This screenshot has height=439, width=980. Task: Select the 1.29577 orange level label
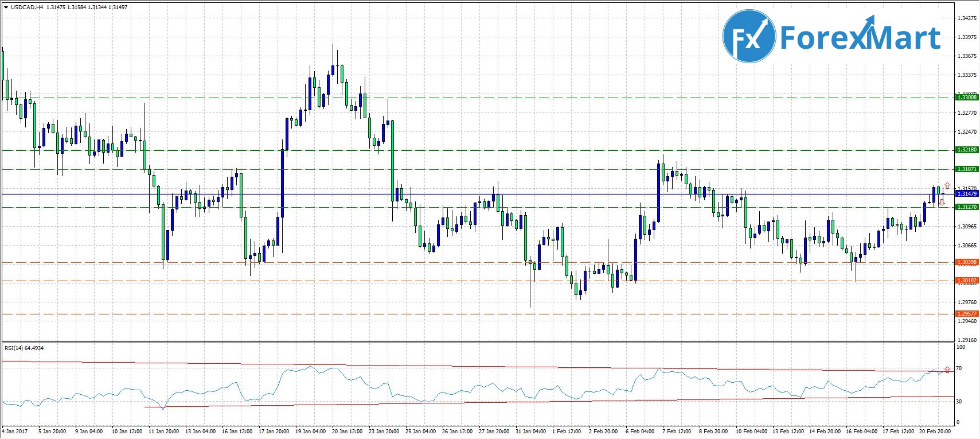click(967, 314)
